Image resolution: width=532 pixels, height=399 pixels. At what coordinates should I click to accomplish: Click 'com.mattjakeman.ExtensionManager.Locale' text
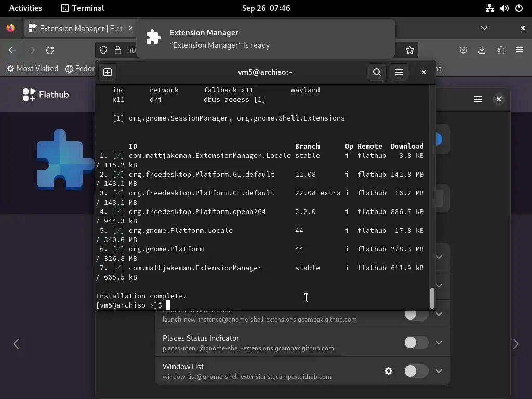(210, 156)
